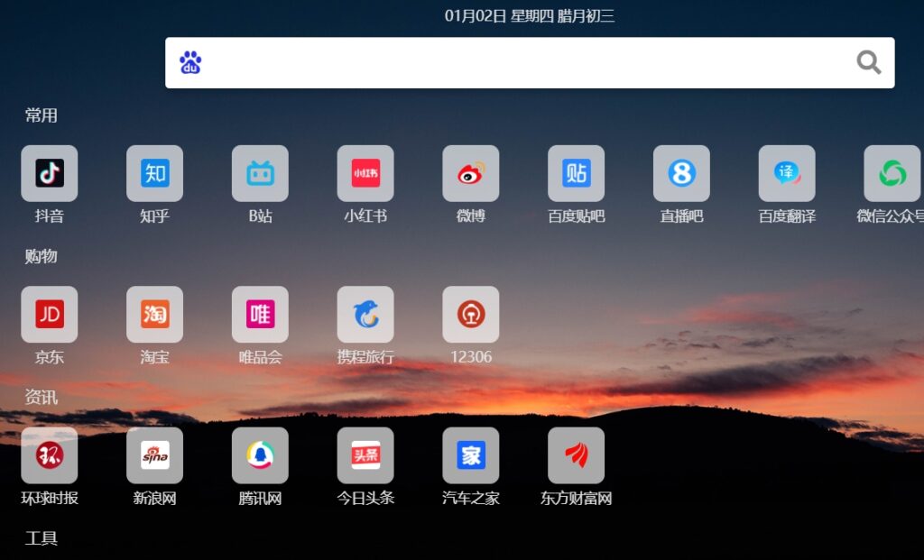Click the 京东 text label
Screen dimensions: 924x560
coord(50,357)
